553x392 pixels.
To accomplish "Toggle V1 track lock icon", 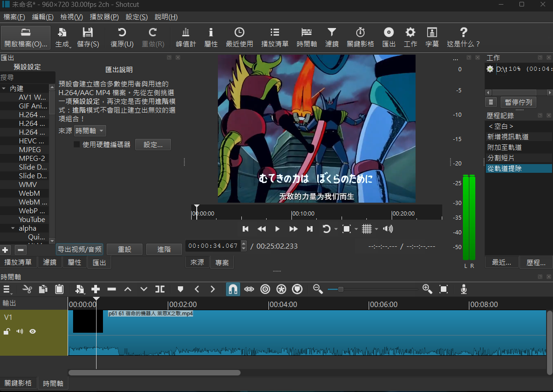I will tap(7, 331).
